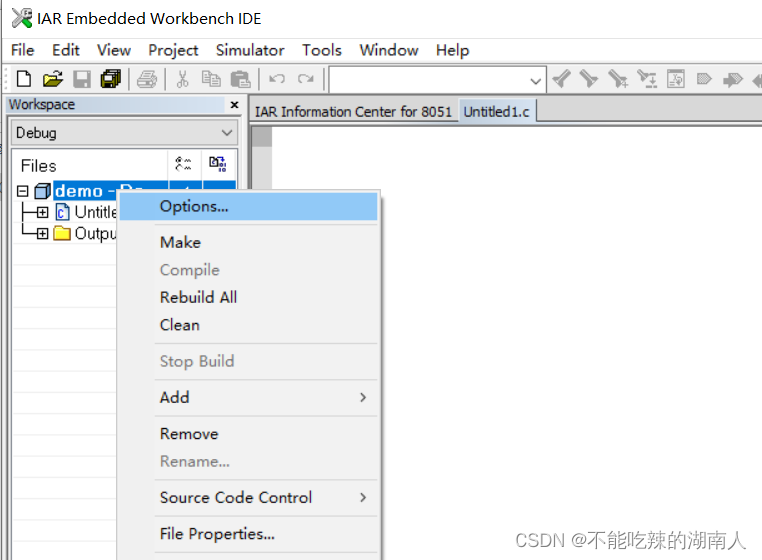Collapse the demo project tree node
Screen dimensions: 762x560
coord(22,191)
